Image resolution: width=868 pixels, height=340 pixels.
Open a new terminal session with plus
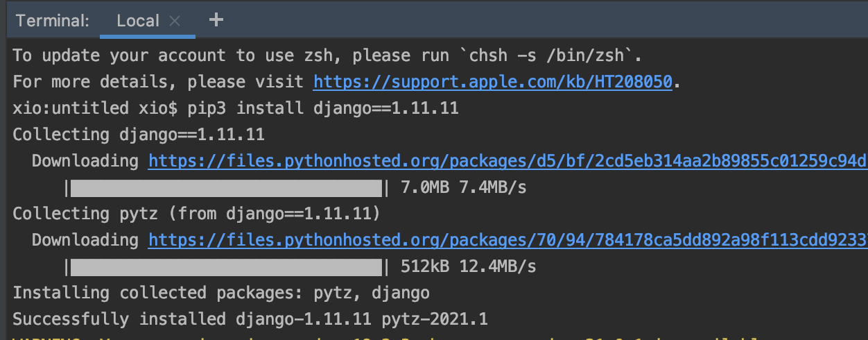[x=216, y=20]
